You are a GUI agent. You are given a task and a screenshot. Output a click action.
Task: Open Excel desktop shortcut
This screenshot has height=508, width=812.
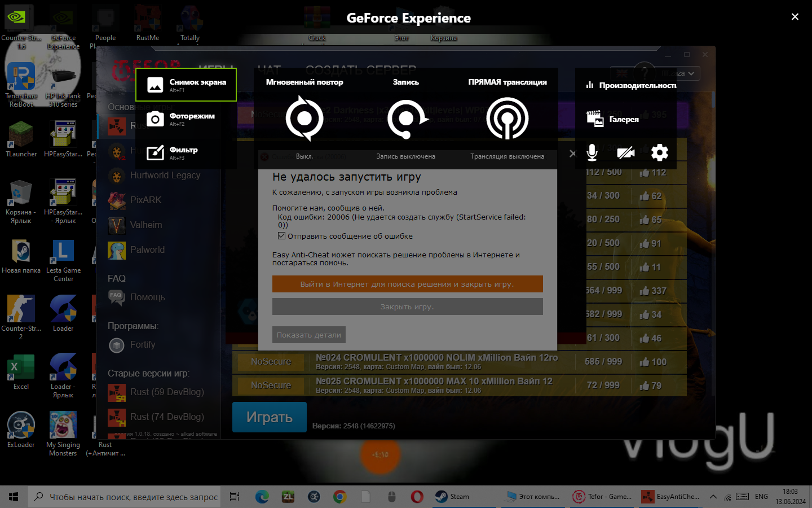(21, 373)
